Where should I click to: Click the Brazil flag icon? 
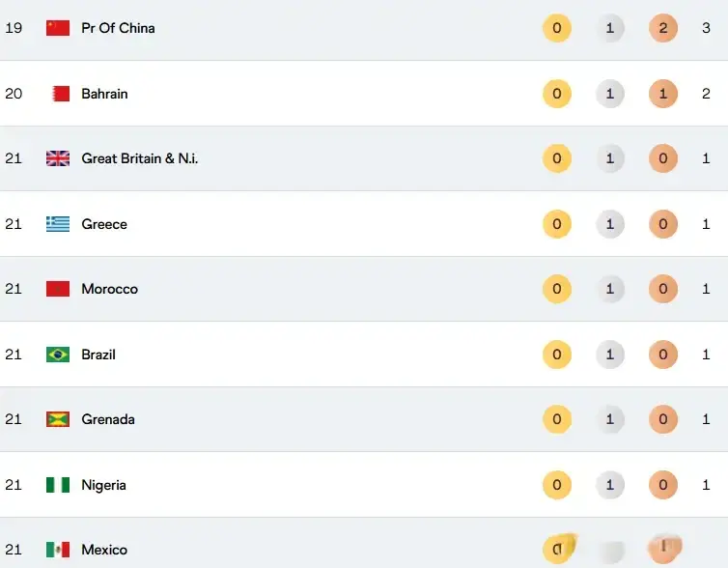click(x=58, y=355)
